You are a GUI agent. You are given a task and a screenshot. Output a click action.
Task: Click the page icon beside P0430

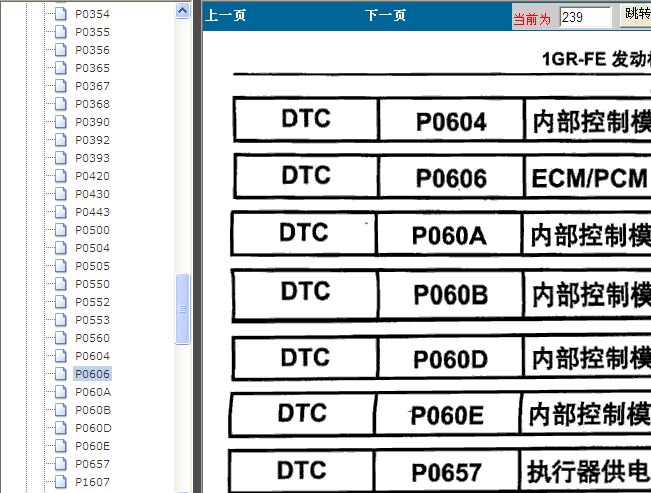point(61,194)
